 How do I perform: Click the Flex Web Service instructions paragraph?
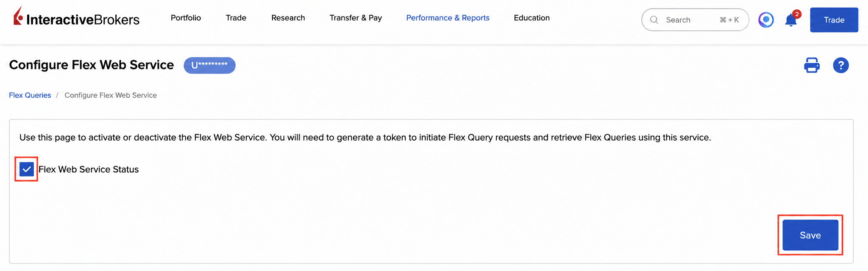(x=365, y=138)
